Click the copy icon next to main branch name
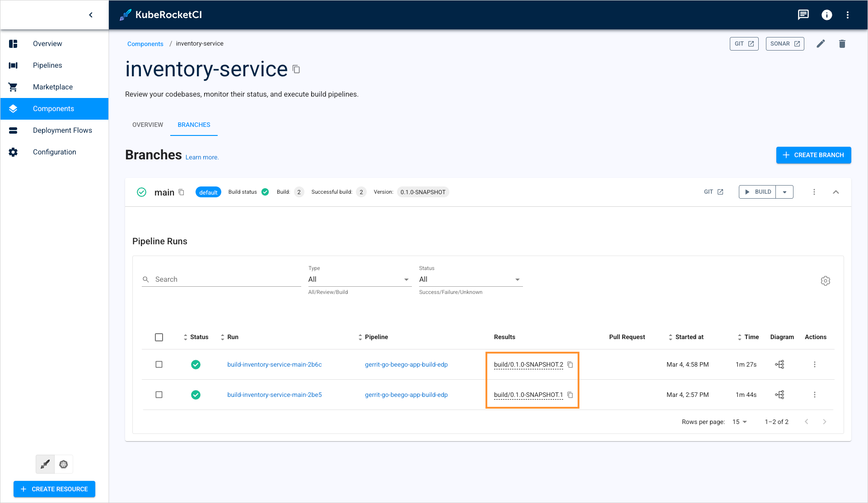The image size is (868, 503). click(182, 191)
